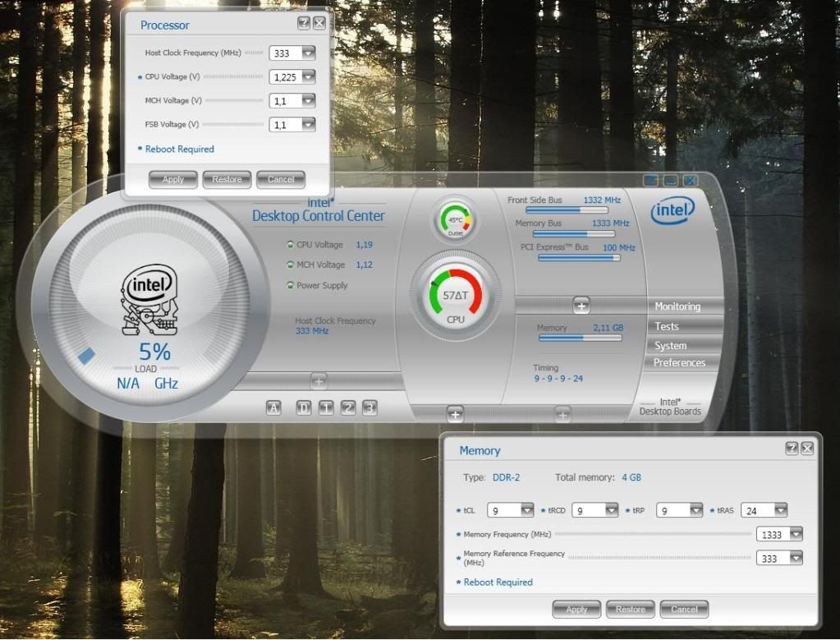The width and height of the screenshot is (840, 640).
Task: Switch to the Preferences tab
Action: point(679,363)
